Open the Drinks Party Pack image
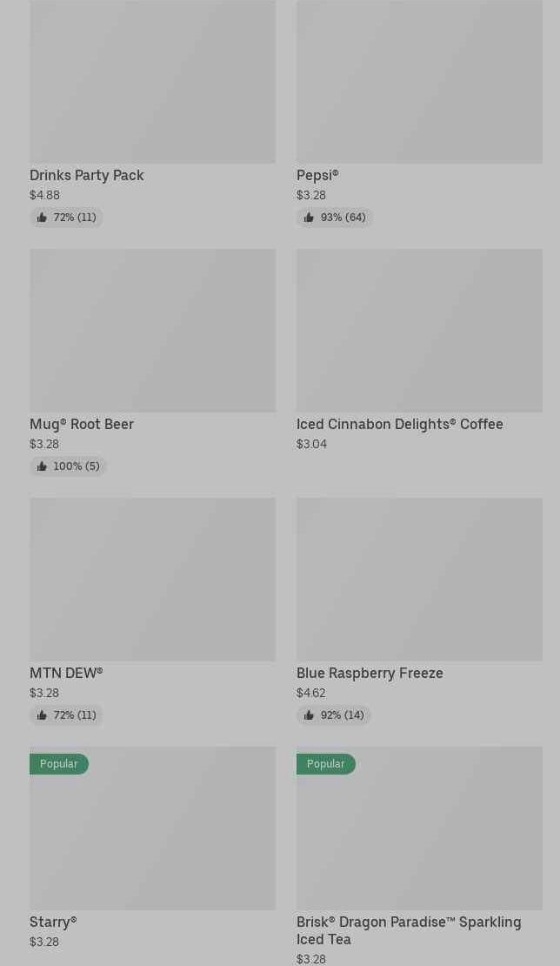 (152, 82)
